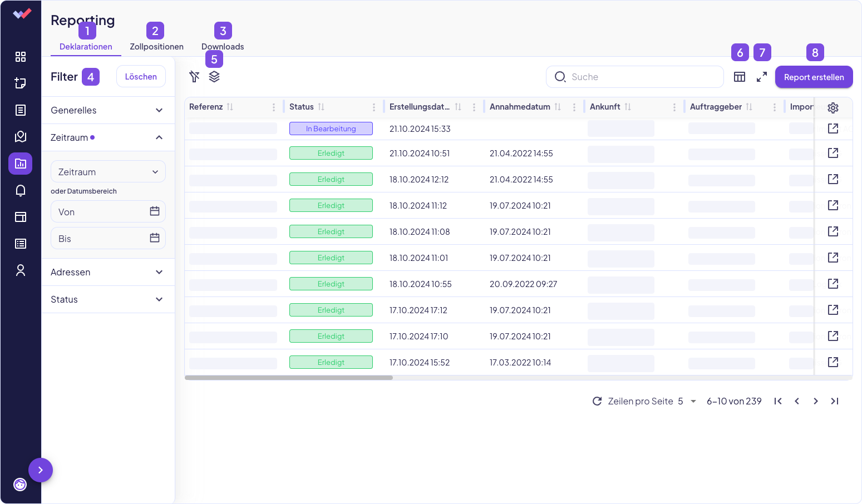Expand the Generelles filter section

(108, 110)
